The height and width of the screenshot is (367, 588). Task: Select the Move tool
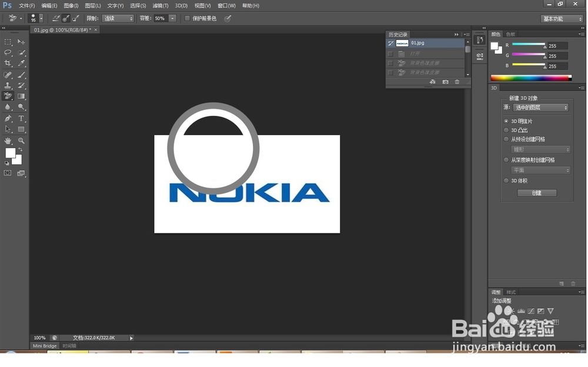click(x=21, y=42)
